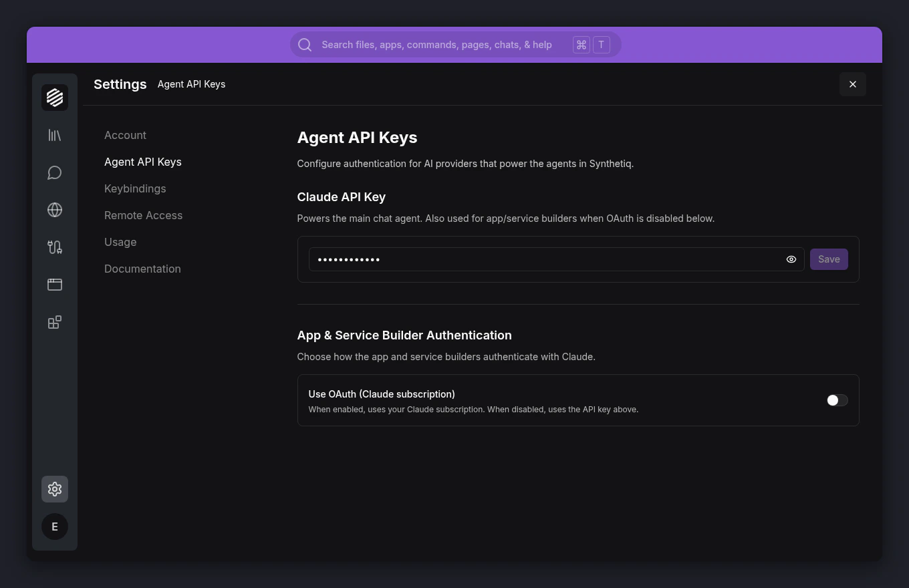
Task: Open the Keybindings settings section
Action: [x=135, y=188]
